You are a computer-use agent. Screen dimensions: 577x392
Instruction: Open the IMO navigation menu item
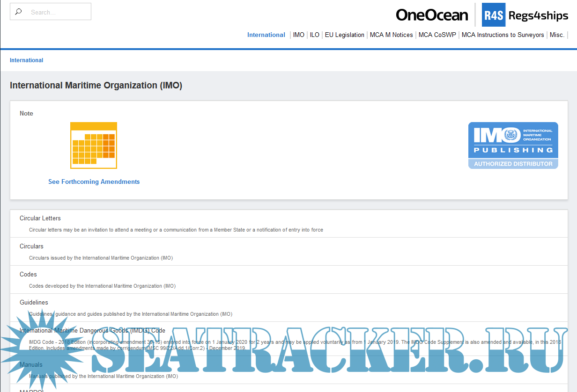click(298, 35)
